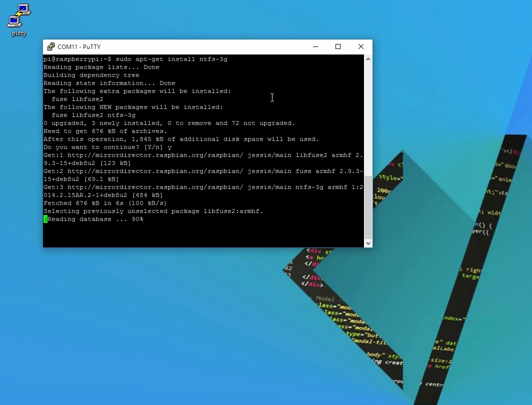Click the terminal scrollbar thumb

coord(368,207)
